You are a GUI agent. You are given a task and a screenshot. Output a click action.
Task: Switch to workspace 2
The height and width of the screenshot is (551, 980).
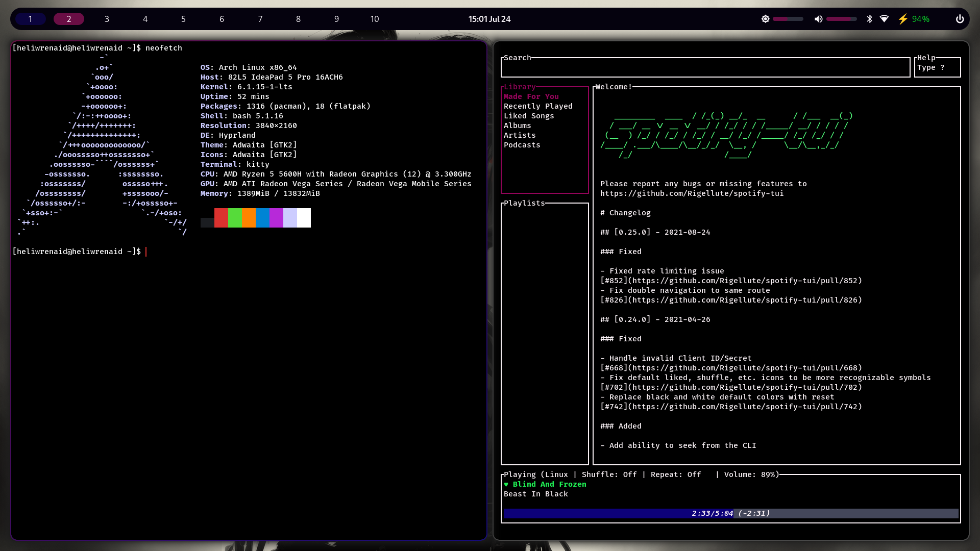69,19
